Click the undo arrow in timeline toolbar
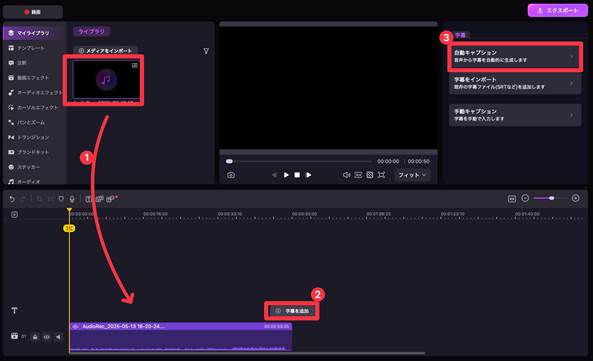593x361 pixels. (x=12, y=199)
